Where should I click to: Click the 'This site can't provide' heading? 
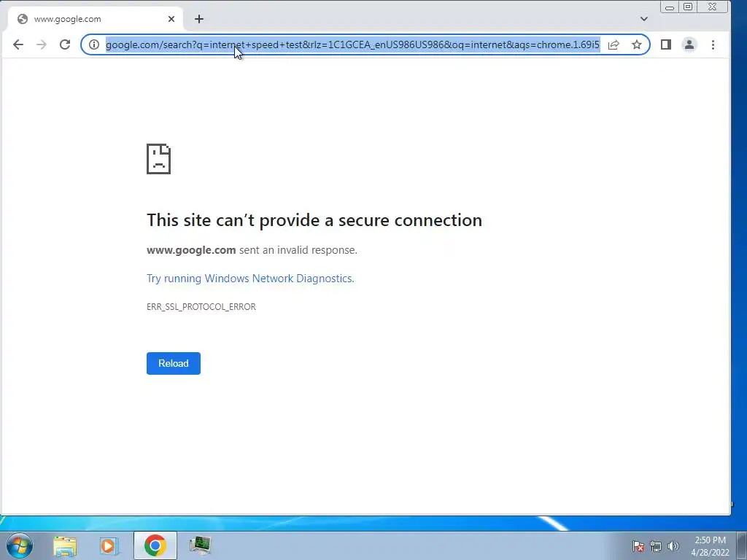[314, 220]
